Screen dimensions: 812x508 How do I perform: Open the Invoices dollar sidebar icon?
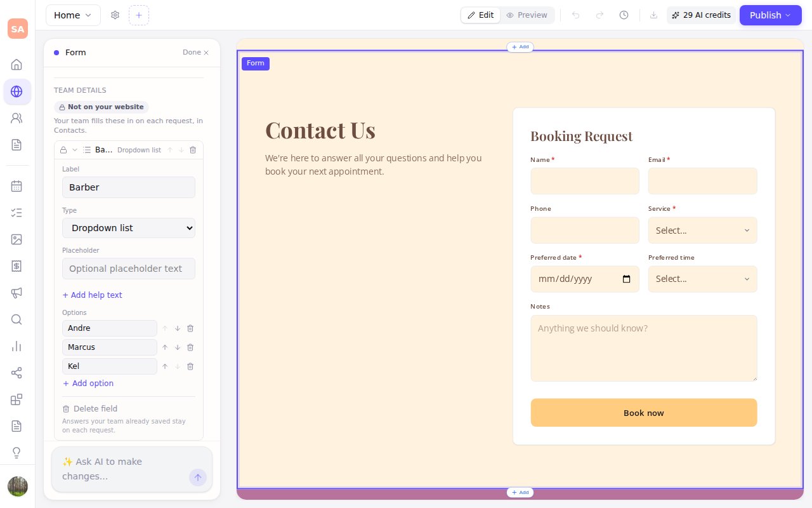[16, 266]
